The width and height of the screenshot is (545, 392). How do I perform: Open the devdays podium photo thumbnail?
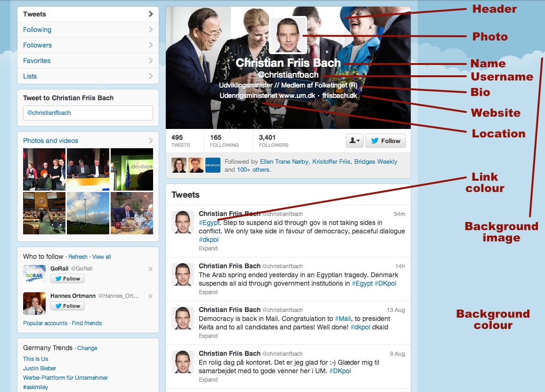point(132,169)
